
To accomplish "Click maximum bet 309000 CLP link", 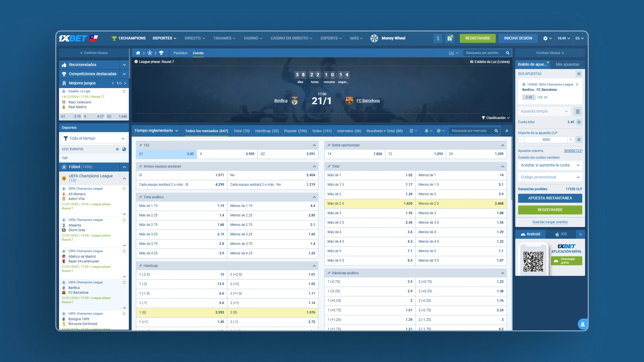I will [573, 151].
